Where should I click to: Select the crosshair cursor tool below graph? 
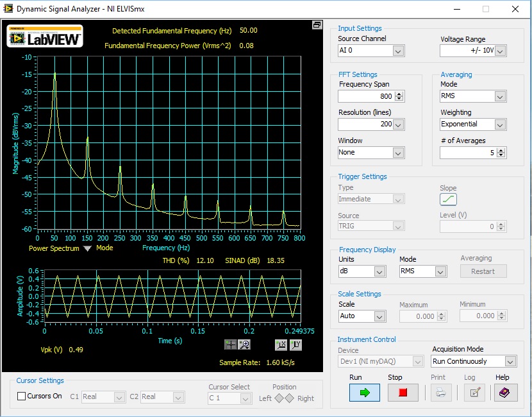pos(230,345)
